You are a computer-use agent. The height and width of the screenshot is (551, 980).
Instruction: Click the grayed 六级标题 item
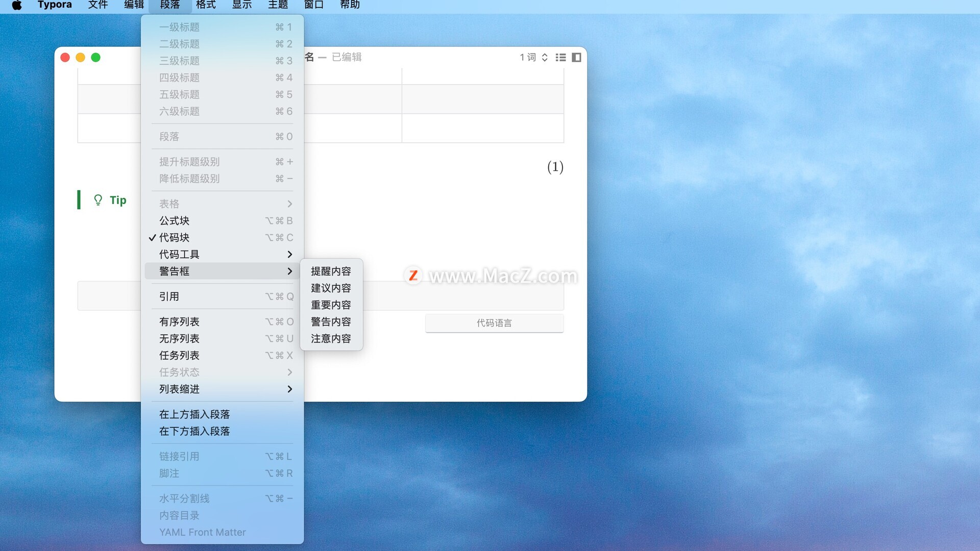222,111
